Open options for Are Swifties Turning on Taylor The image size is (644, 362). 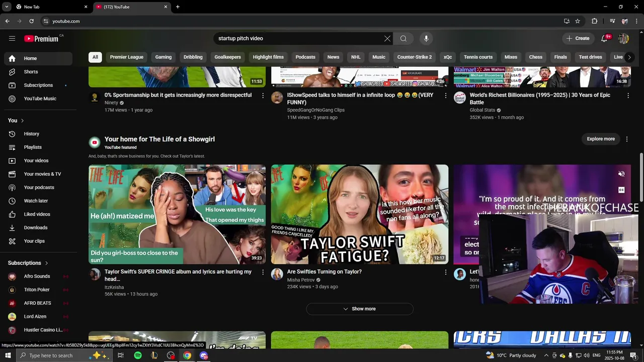[x=445, y=272]
